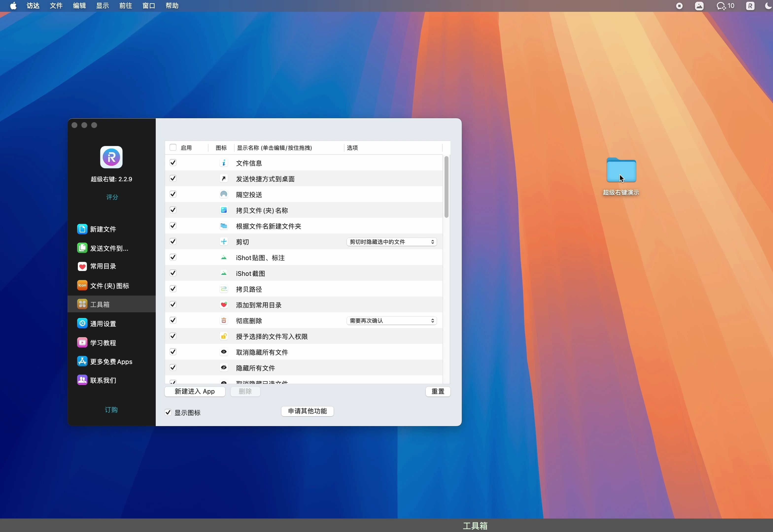
Task: Click the 文件信息 info icon
Action: [224, 163]
